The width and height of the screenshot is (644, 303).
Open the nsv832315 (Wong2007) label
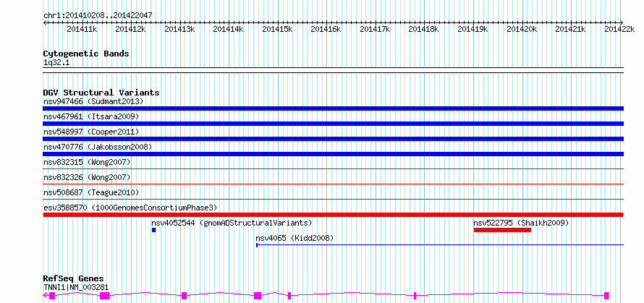[87, 162]
